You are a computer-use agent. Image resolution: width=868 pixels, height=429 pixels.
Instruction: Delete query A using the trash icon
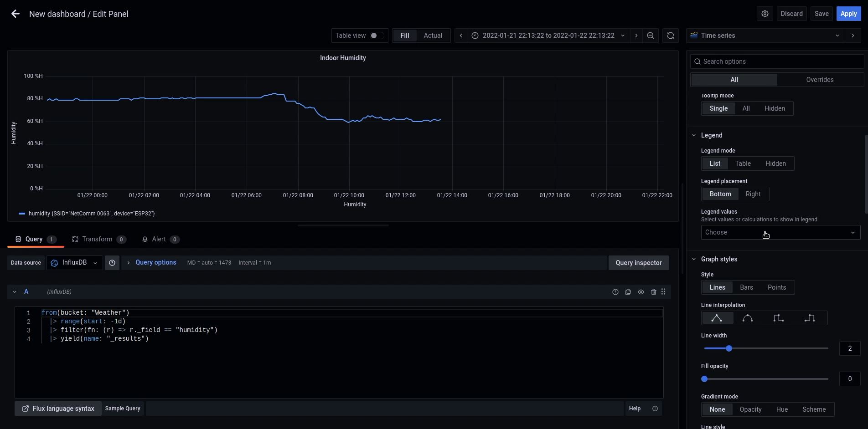pos(653,292)
